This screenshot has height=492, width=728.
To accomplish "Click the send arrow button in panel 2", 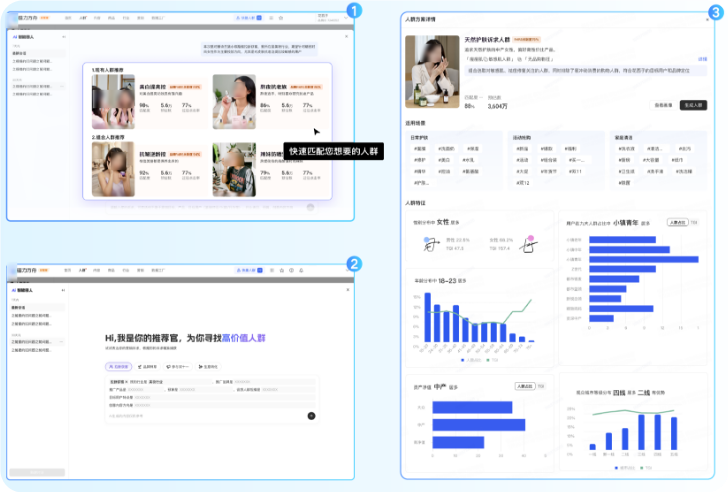I will pos(311,414).
